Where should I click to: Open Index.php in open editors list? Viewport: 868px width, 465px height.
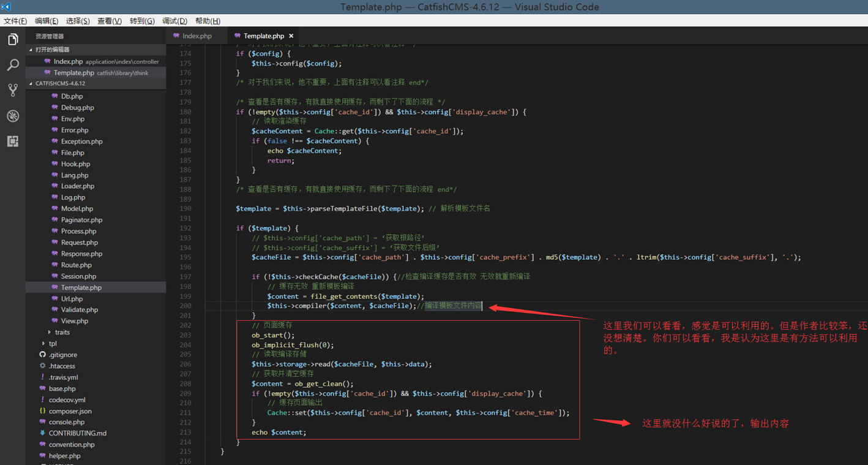96,61
